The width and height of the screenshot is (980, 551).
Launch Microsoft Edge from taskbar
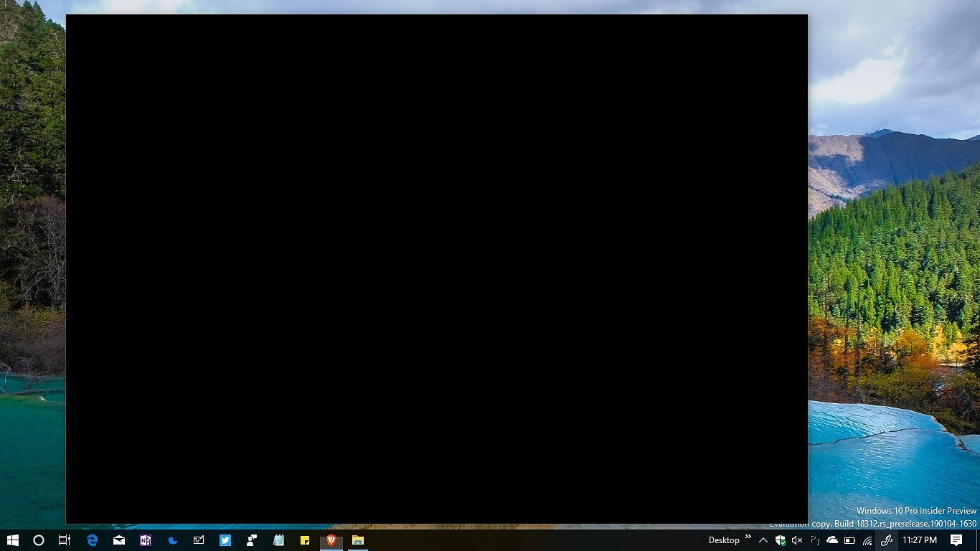(x=92, y=540)
